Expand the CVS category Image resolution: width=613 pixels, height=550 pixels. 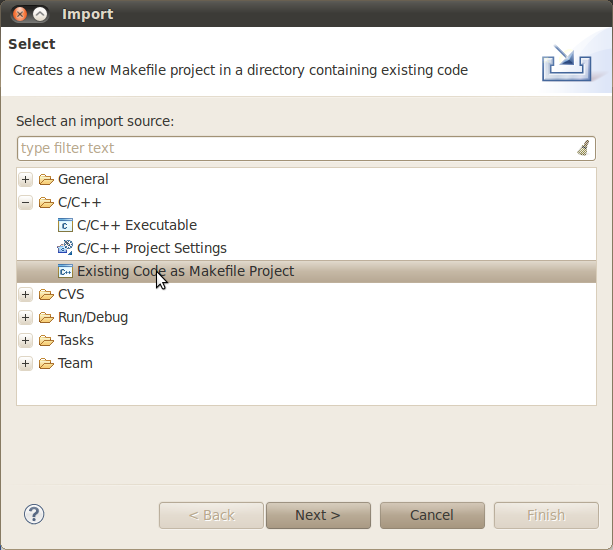coord(26,295)
